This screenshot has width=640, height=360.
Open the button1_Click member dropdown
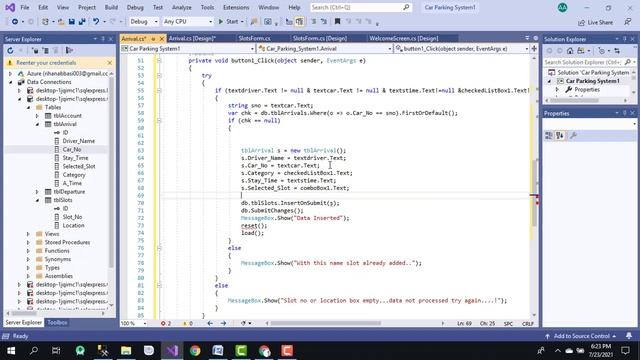point(461,49)
